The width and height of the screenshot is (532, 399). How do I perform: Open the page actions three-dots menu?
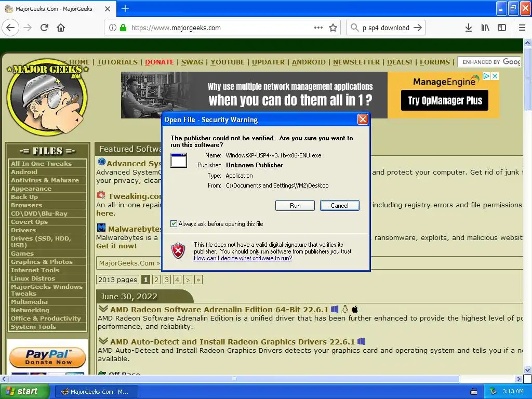coord(318,28)
